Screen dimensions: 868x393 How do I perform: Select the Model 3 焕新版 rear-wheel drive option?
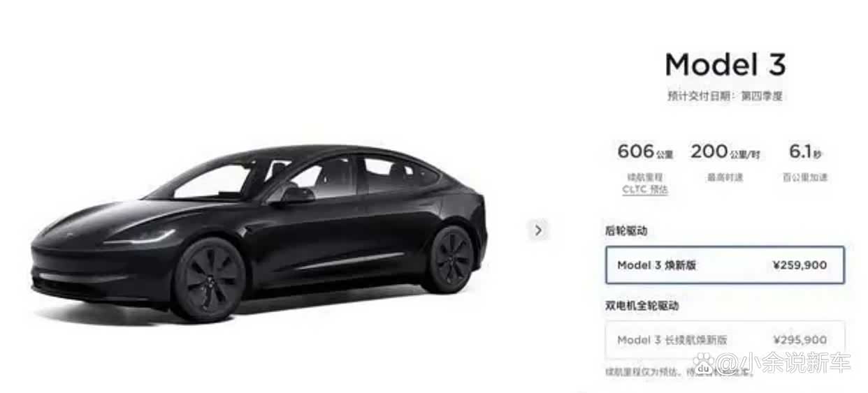click(725, 265)
